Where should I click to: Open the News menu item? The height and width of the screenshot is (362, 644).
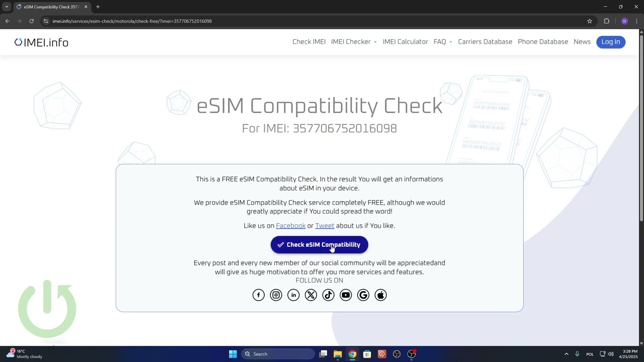[582, 42]
